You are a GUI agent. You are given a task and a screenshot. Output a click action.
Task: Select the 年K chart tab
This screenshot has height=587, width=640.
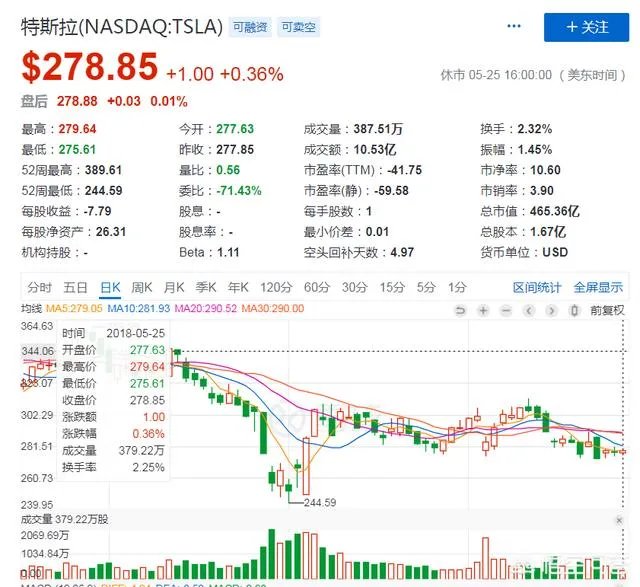pos(238,287)
